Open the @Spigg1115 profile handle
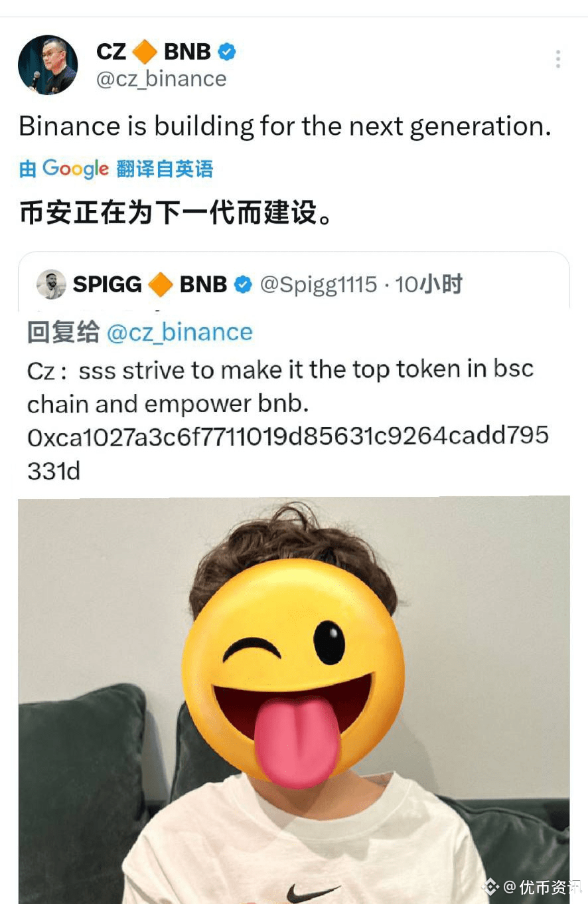Viewport: 588px width, 904px height. [318, 285]
